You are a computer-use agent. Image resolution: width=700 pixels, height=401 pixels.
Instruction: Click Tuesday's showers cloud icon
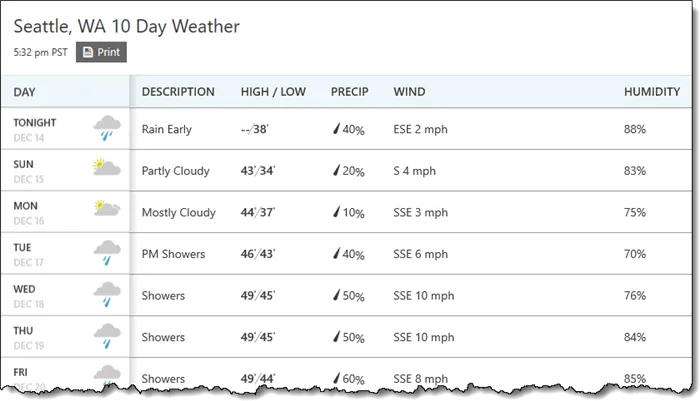[x=107, y=253]
